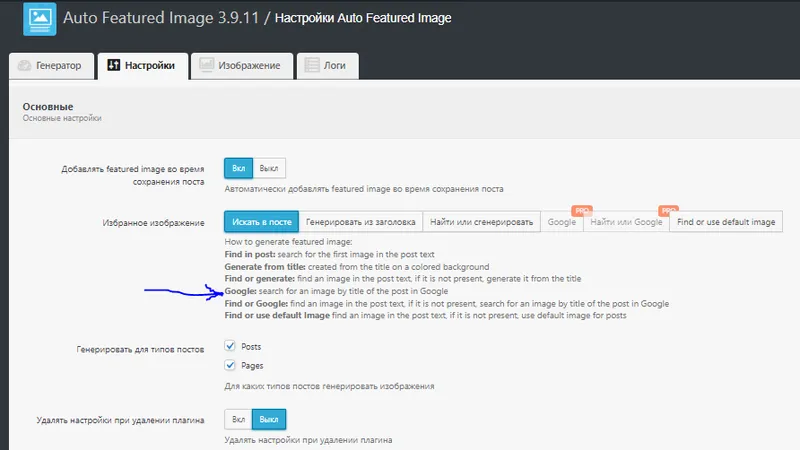Select the Google image search option
800x450 pixels.
click(x=562, y=222)
